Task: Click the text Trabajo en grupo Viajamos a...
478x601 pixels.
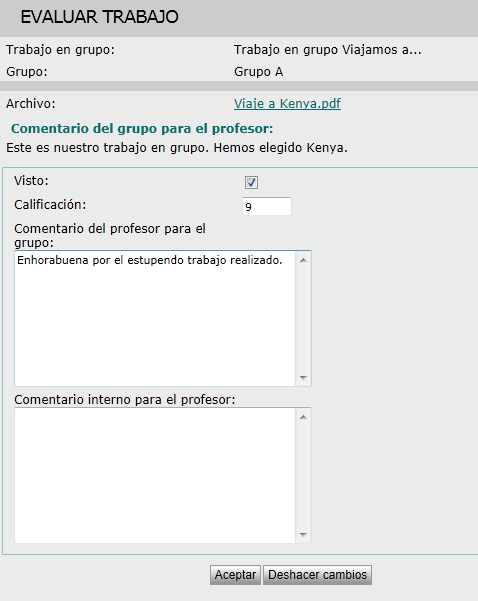Action: pyautogui.click(x=328, y=50)
